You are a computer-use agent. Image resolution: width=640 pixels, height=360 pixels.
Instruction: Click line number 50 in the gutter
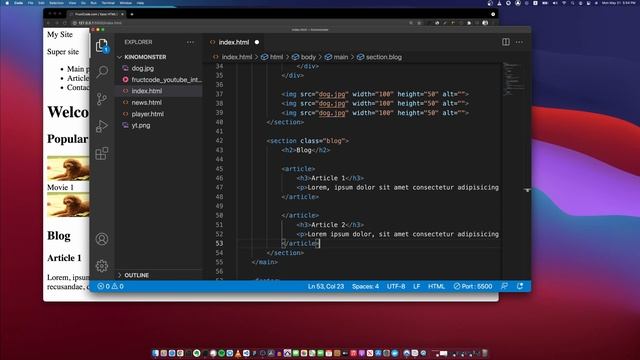(x=219, y=216)
